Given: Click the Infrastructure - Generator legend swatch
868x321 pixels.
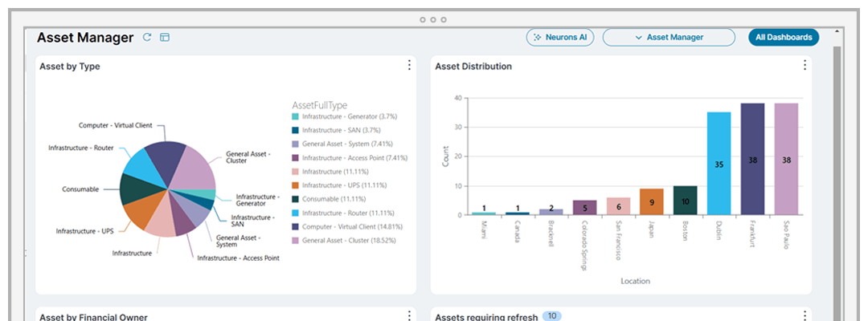Looking at the screenshot, I should tap(295, 116).
